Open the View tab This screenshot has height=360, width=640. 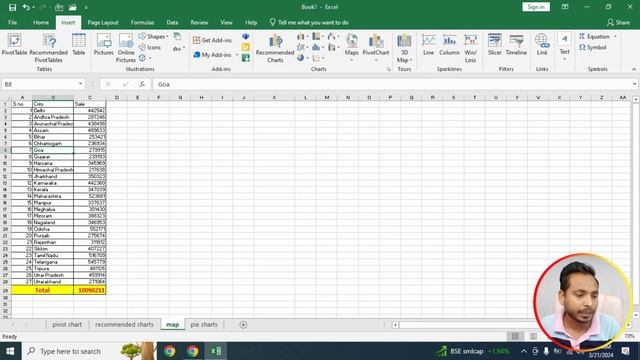pyautogui.click(x=227, y=22)
